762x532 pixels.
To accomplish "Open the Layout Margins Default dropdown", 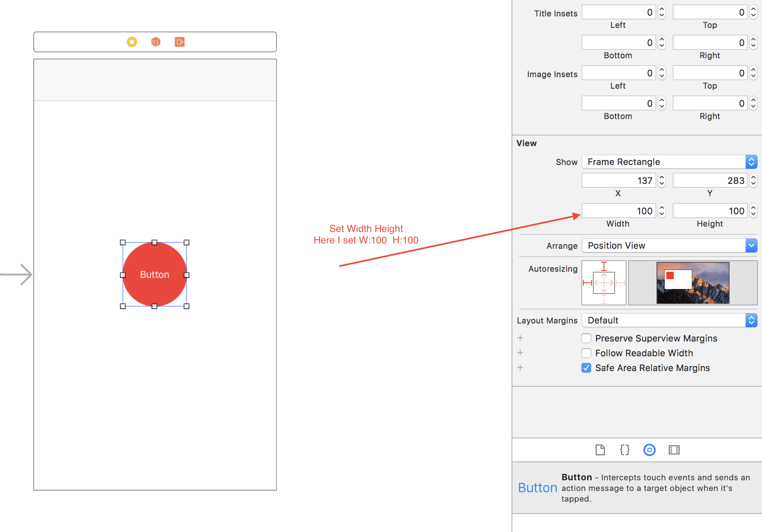I will point(669,320).
